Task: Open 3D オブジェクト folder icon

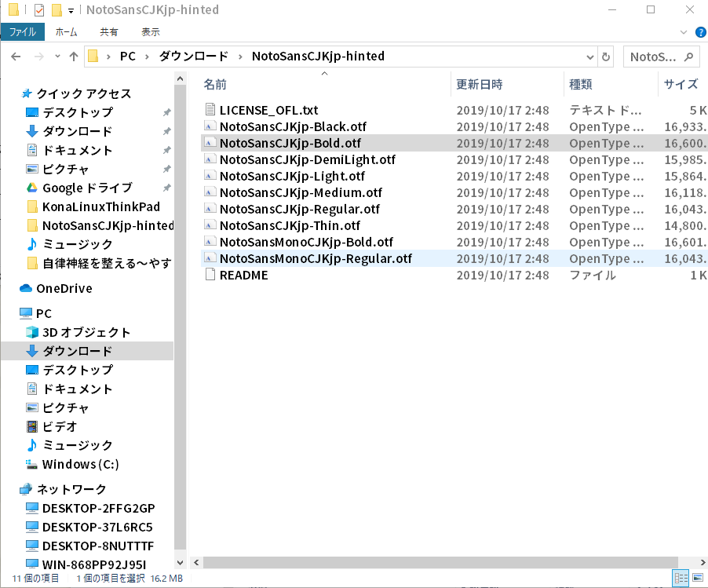Action: 32,332
